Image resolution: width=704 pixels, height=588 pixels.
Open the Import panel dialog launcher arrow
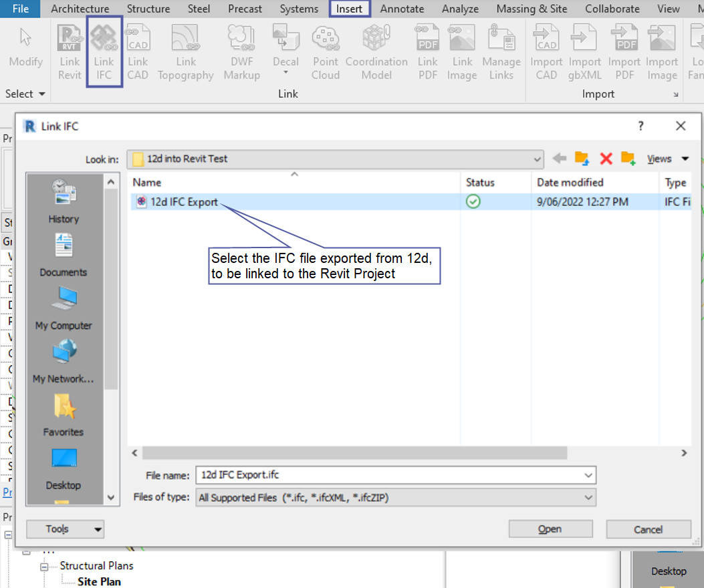tap(676, 94)
